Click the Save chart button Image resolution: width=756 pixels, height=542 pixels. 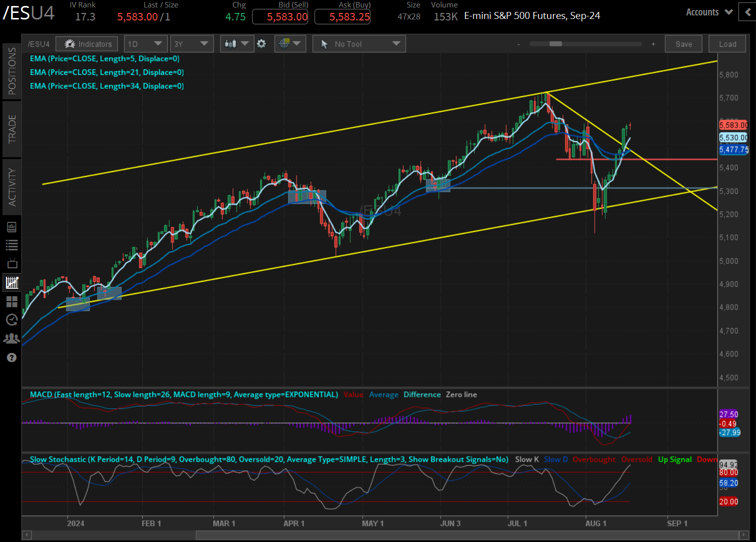point(684,44)
